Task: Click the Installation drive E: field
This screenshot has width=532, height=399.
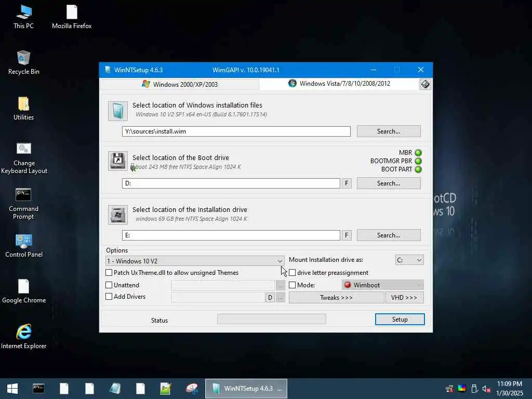Action: click(231, 235)
